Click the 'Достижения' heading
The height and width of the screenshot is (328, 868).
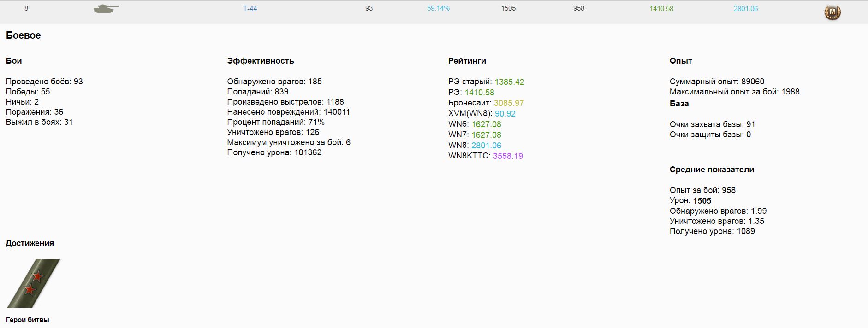point(30,243)
